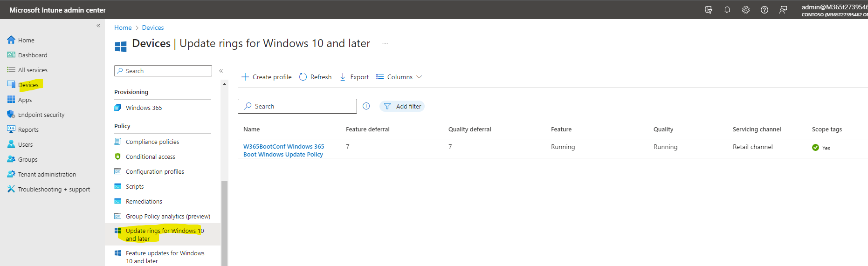Screen dimensions: 868x266
Task: Select Tenant administration menu item
Action: pos(47,174)
